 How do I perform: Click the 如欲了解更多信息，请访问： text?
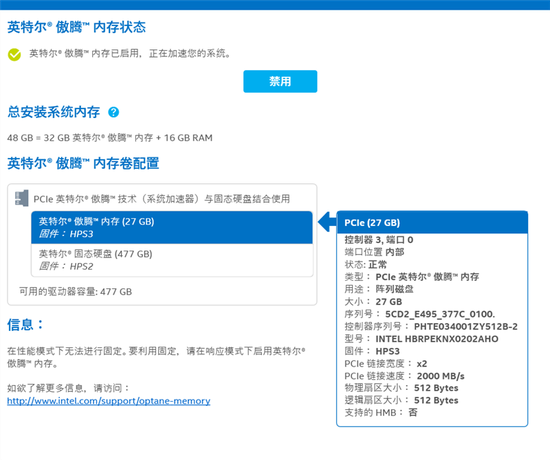tap(69, 388)
